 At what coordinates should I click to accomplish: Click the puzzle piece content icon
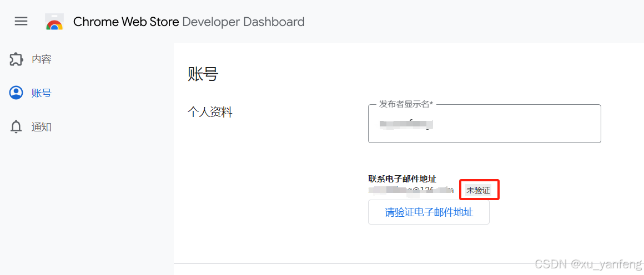click(16, 59)
